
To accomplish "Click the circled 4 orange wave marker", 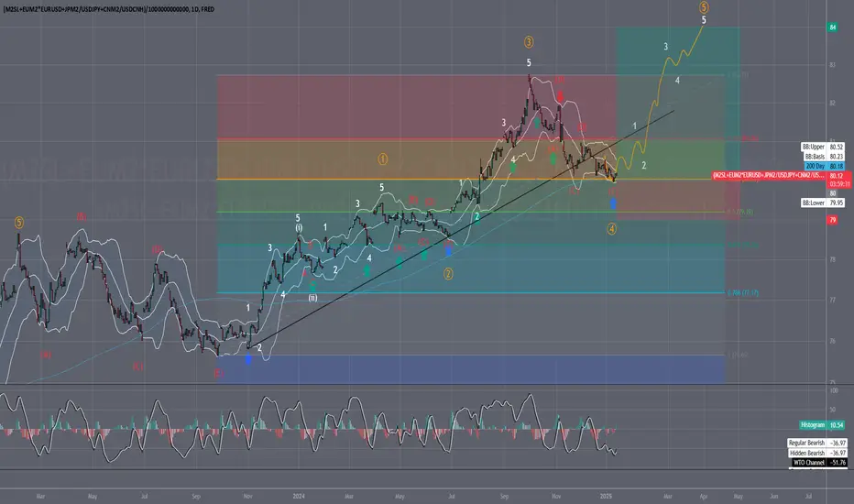I will pos(611,229).
